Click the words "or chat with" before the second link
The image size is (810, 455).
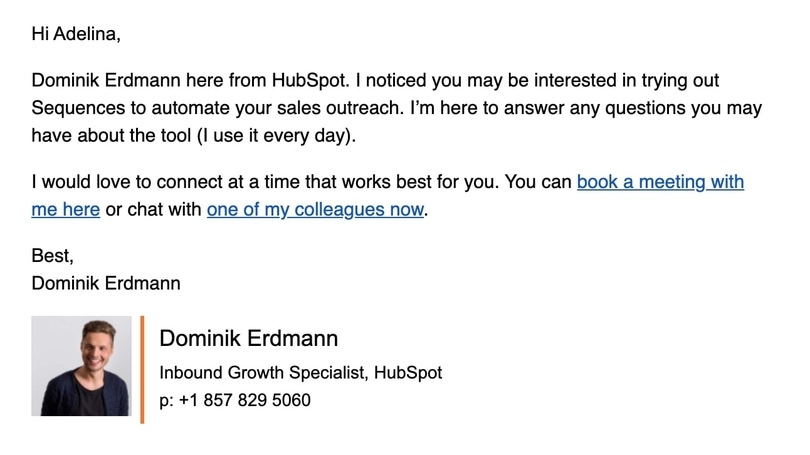click(153, 210)
